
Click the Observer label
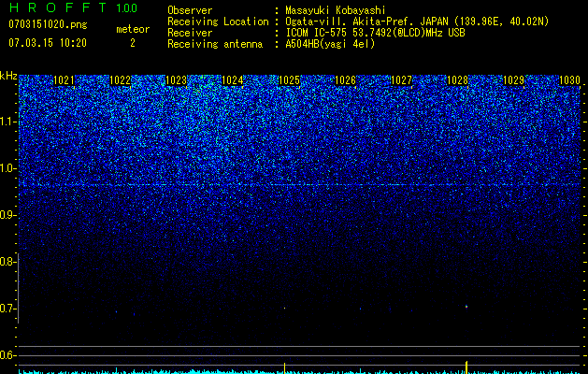[x=190, y=10]
